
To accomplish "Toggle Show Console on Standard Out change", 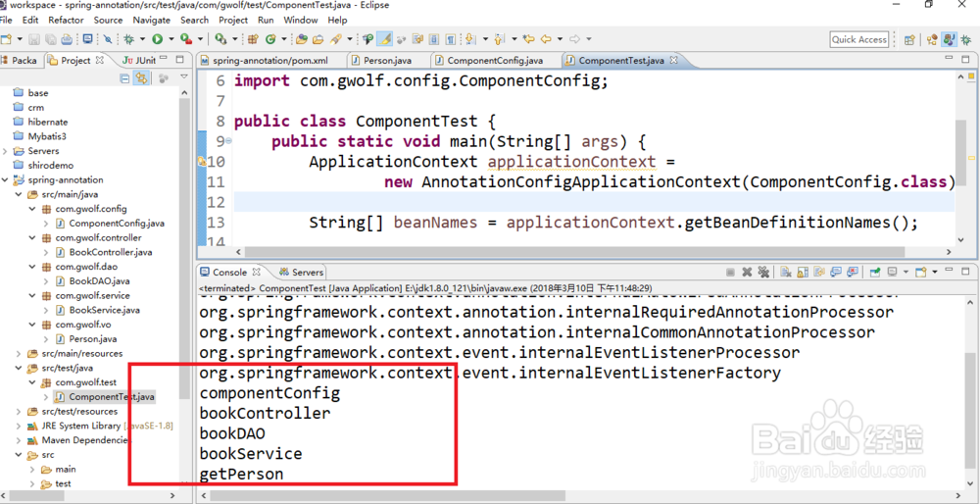I will tap(836, 272).
